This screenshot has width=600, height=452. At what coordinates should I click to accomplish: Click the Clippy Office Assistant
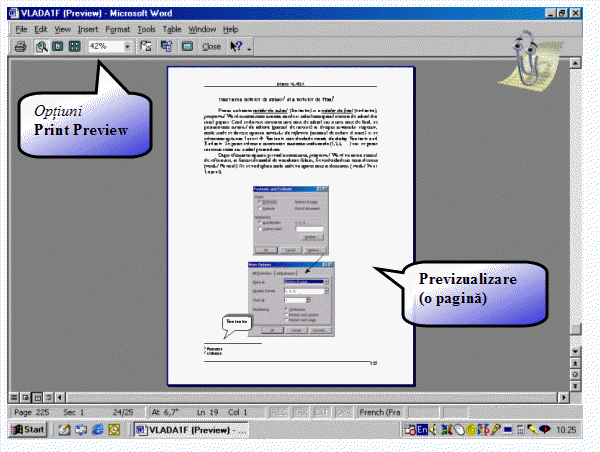point(530,60)
